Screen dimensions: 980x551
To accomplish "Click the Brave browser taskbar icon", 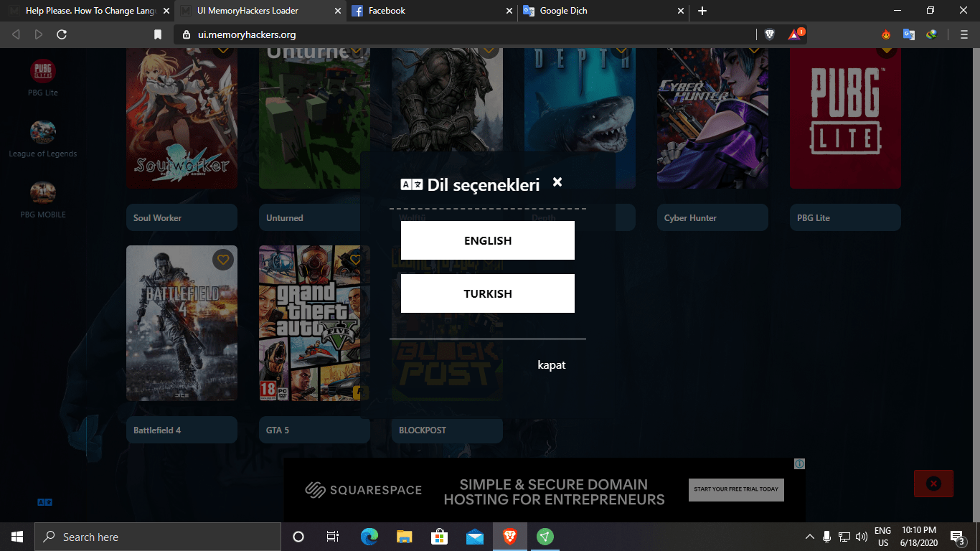I will (x=510, y=537).
